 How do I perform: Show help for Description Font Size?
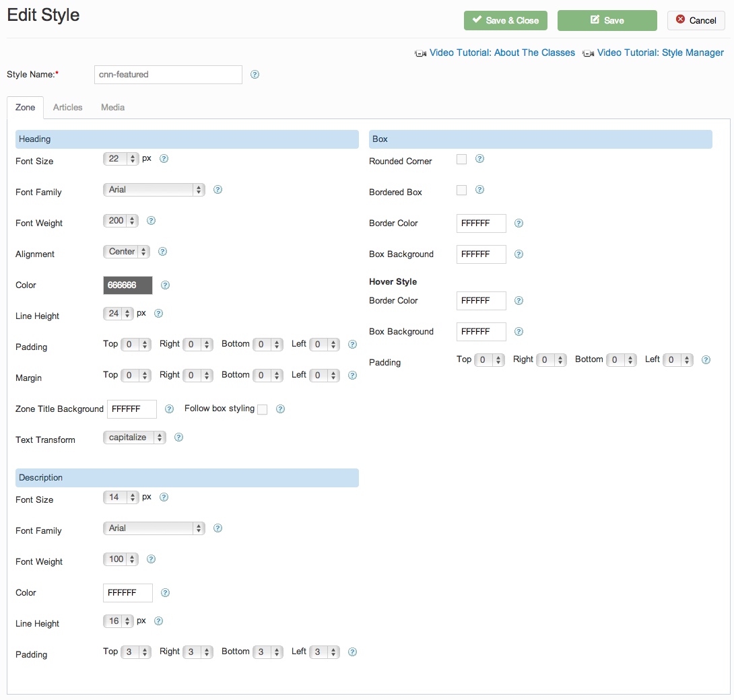(164, 497)
